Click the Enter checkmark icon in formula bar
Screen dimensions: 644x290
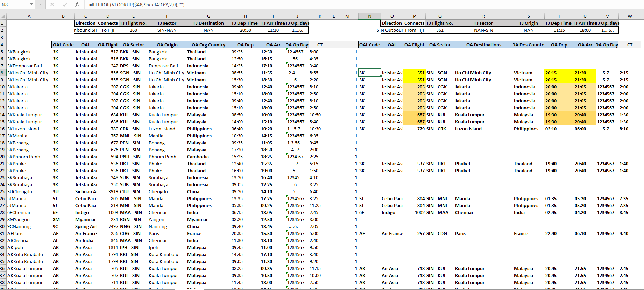coord(65,5)
